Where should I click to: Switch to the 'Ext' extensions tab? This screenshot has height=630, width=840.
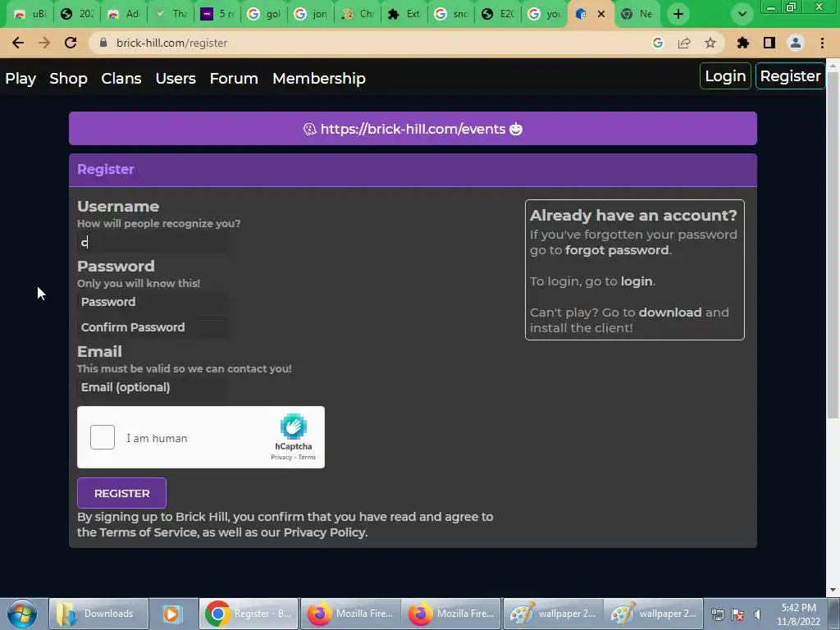[x=404, y=14]
